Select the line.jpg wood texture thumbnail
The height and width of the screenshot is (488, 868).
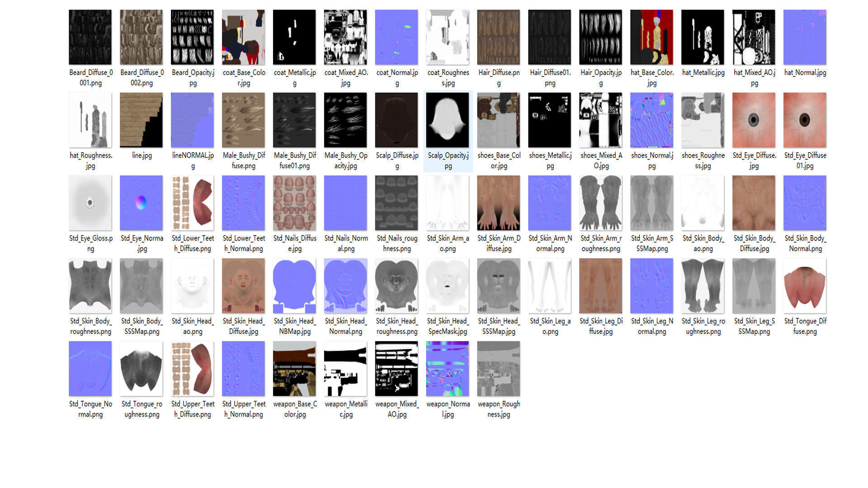(x=141, y=120)
